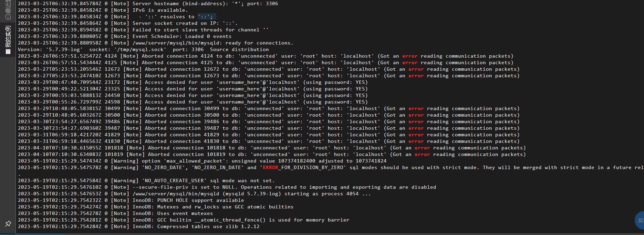This screenshot has width=644, height=235.
Task: Open the blue 反馈 feedback bubble
Action: tap(640, 220)
